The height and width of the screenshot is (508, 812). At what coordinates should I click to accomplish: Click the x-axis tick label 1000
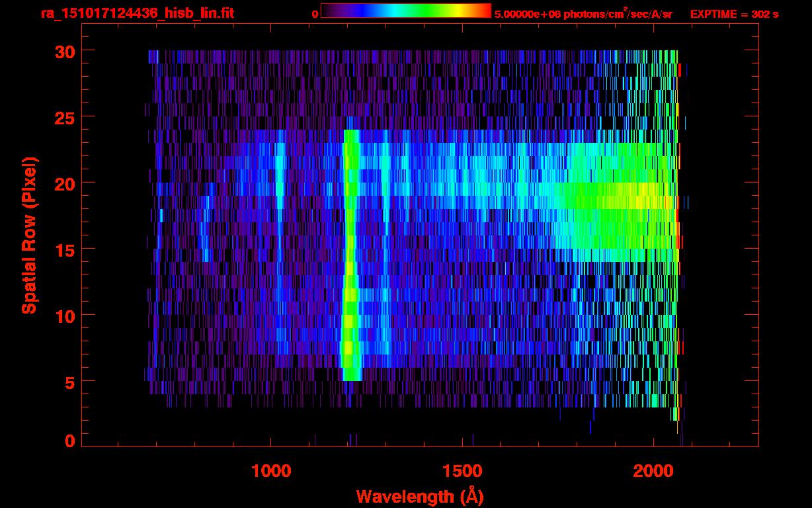click(271, 471)
